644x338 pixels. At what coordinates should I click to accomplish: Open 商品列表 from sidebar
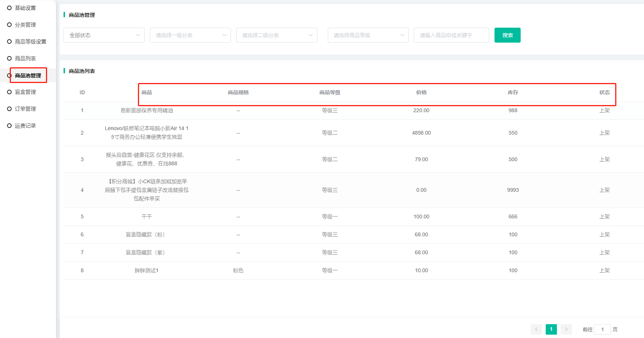click(25, 58)
